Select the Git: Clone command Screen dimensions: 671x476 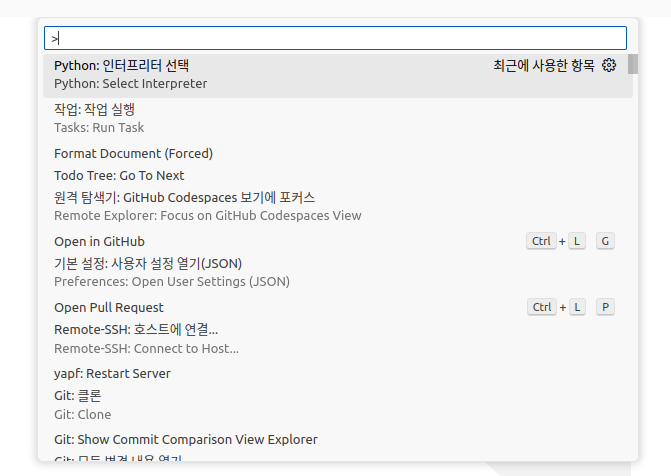click(82, 404)
